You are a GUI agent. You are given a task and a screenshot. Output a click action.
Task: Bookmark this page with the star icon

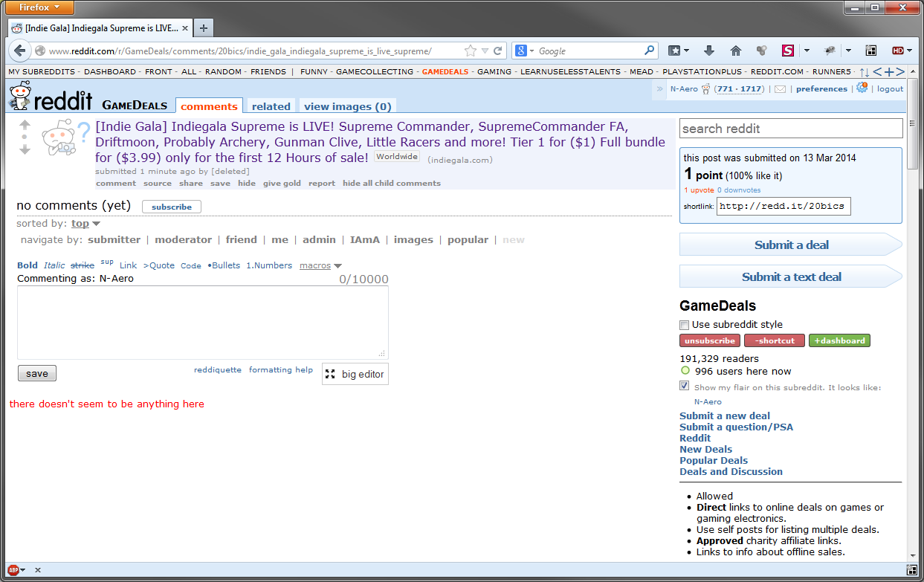pos(470,51)
